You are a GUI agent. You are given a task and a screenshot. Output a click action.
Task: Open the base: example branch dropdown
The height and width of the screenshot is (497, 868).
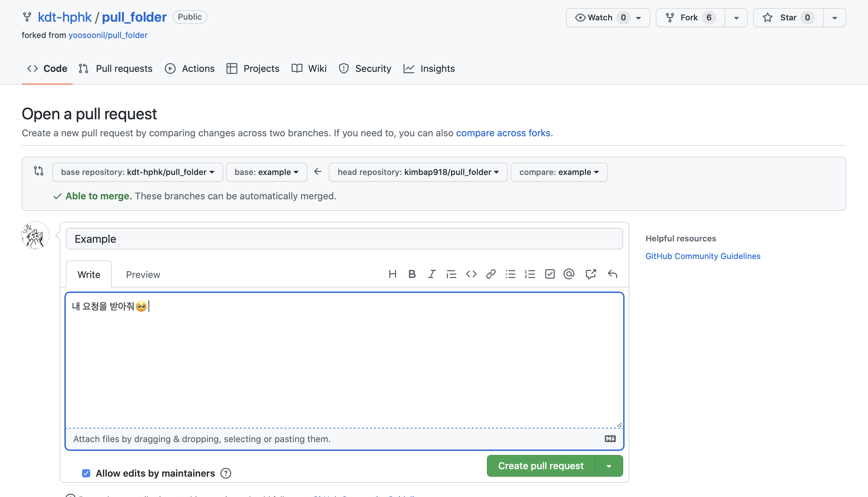267,172
